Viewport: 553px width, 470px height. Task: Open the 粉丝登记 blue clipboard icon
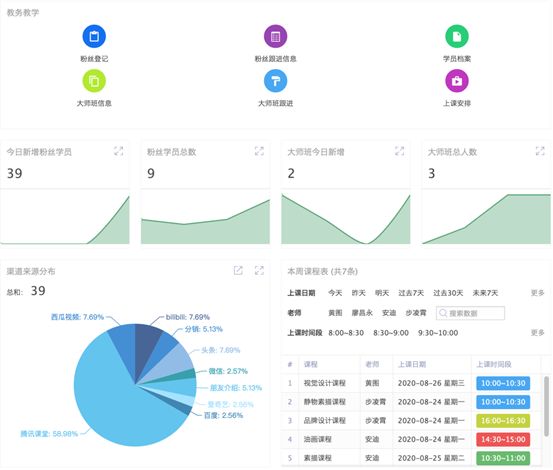pos(94,36)
